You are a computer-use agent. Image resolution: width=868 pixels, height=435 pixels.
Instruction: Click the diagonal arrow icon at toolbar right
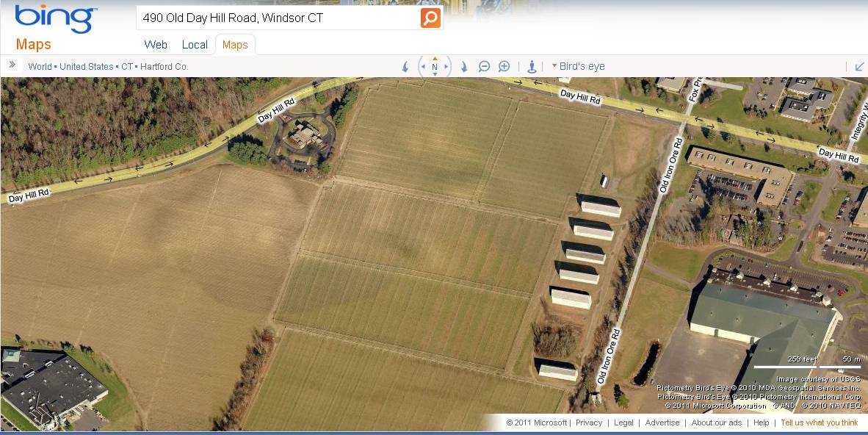click(x=860, y=66)
